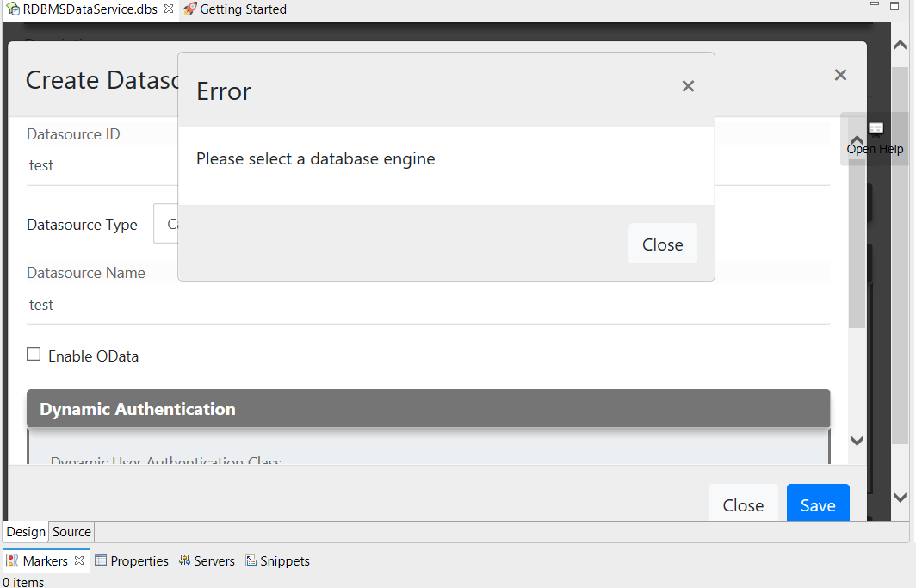Image resolution: width=916 pixels, height=588 pixels.
Task: Click the Enable OData label
Action: [x=94, y=356]
